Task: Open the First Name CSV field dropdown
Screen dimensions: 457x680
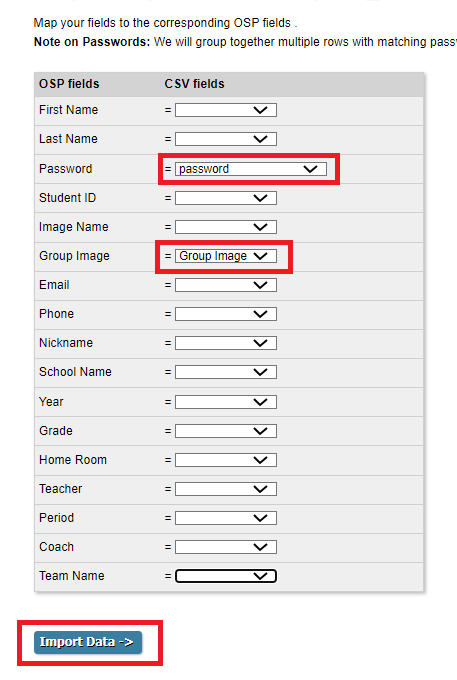Action: [x=225, y=110]
